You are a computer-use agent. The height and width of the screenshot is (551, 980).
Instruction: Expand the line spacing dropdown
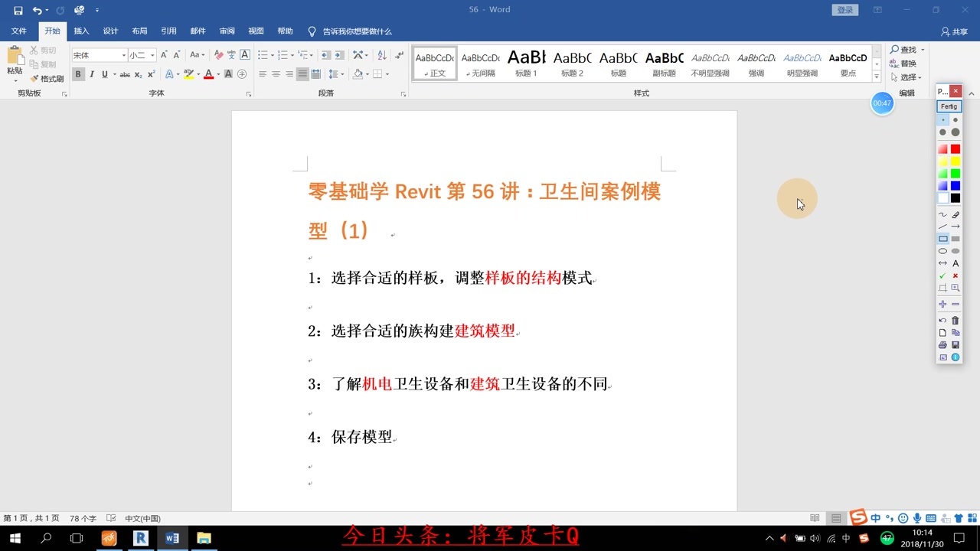tap(336, 74)
